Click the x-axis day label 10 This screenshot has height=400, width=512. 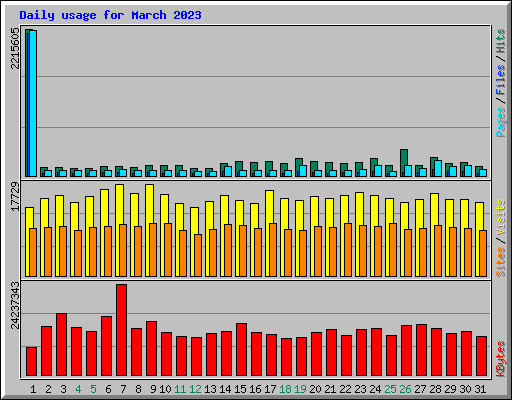pos(165,389)
